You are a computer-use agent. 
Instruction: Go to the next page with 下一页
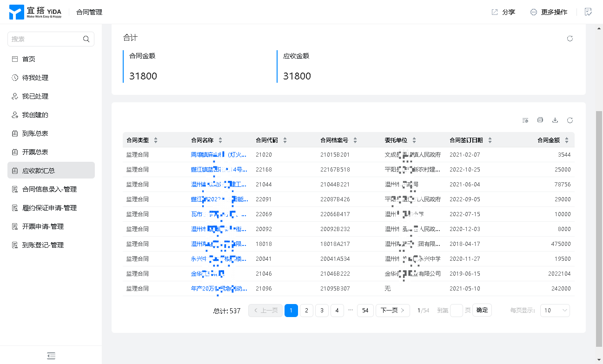click(393, 311)
